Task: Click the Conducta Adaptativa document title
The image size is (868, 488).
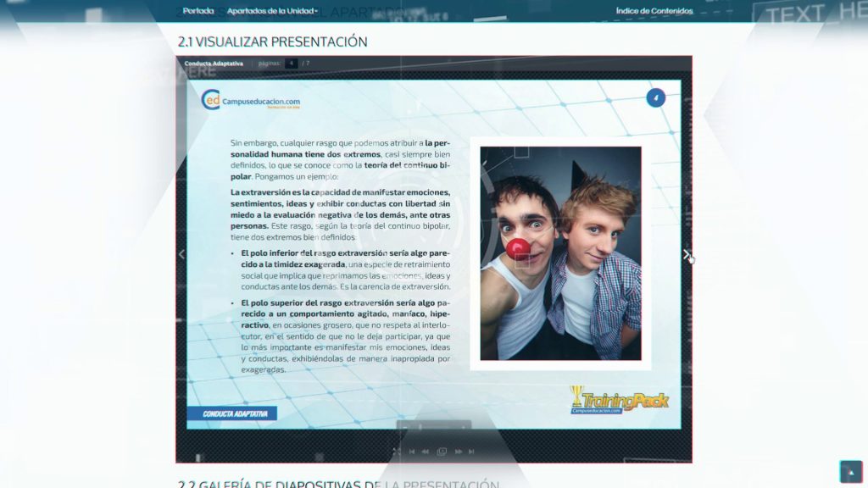Action: click(x=214, y=64)
